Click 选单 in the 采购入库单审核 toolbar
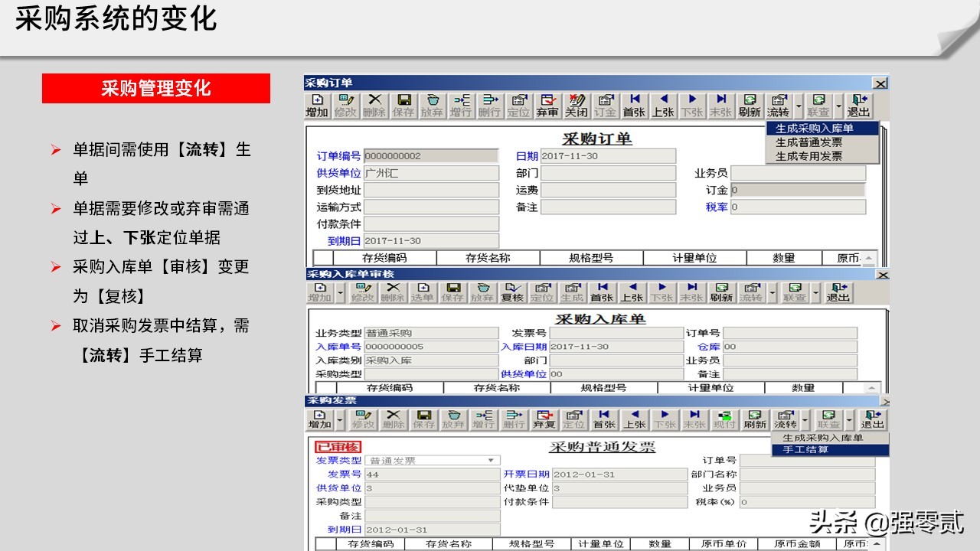The image size is (980, 551). tap(423, 292)
